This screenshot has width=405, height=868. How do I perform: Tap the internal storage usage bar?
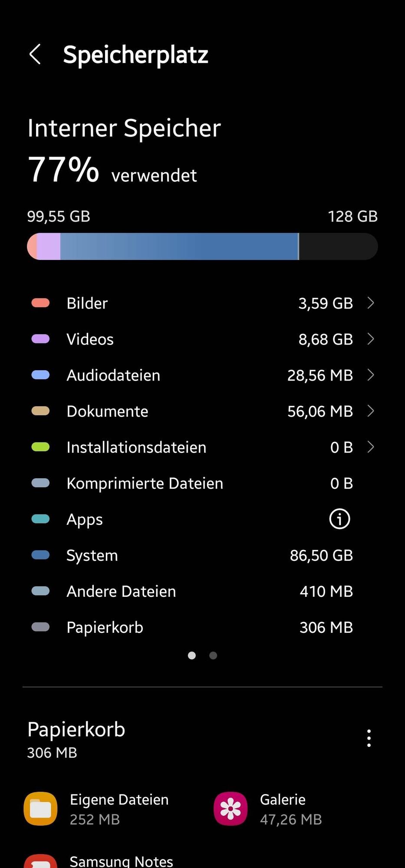pos(202,247)
